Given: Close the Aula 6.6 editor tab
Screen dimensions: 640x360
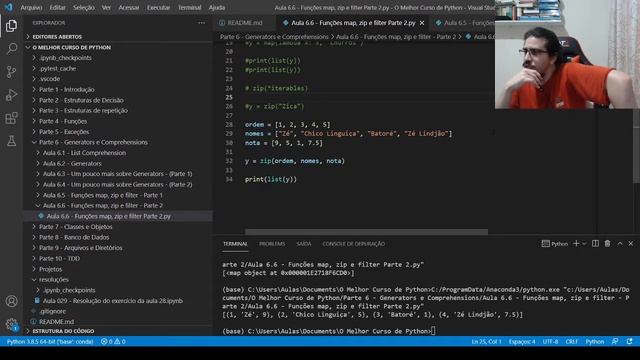Looking at the screenshot, I should click(x=422, y=23).
